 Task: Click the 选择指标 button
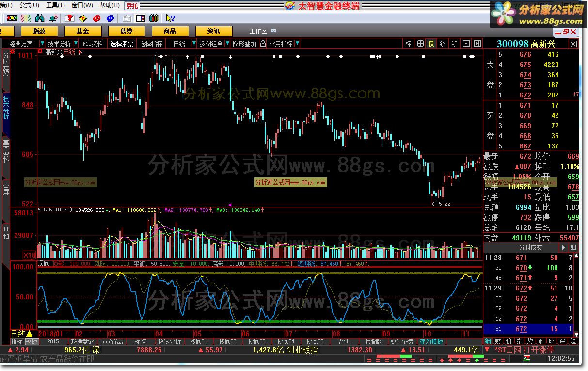[151, 44]
